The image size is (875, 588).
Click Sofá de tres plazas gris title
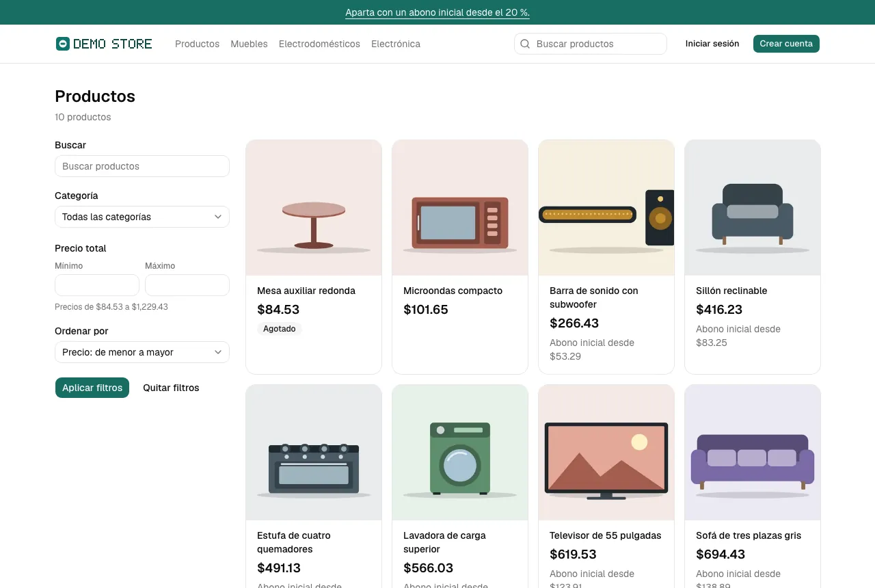coord(749,535)
